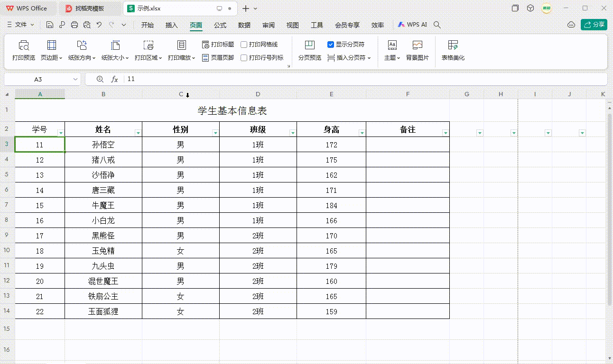This screenshot has width=613, height=364.
Task: Open the filter dropdown for 学号 column
Action: [61, 133]
